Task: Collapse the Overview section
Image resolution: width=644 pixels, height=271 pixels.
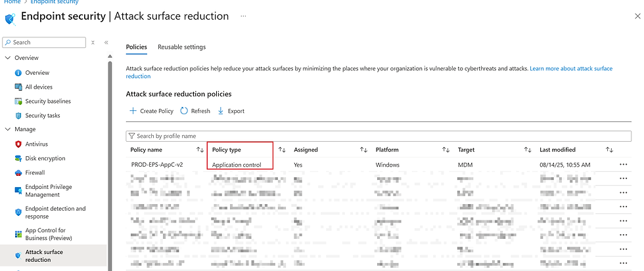Action: pyautogui.click(x=7, y=58)
